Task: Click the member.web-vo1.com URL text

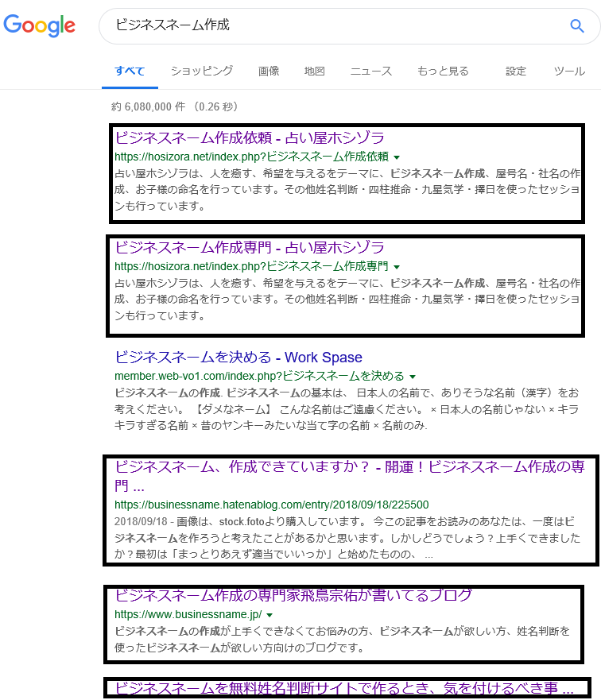Action: pyautogui.click(x=259, y=377)
